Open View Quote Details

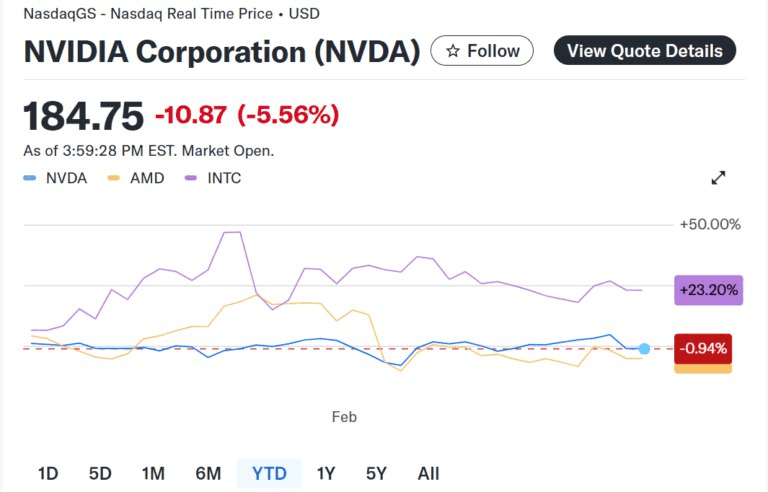[645, 51]
